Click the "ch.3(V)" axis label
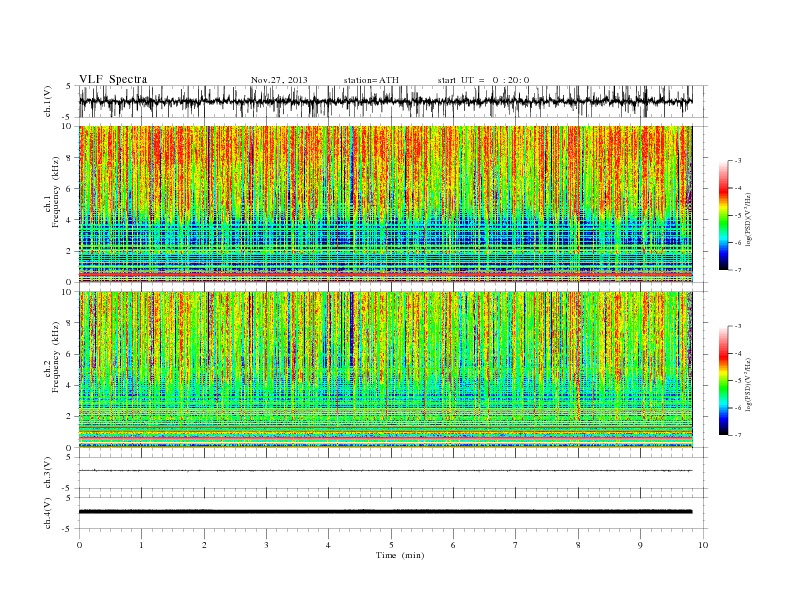Viewport: 792px width, 612px height. (48, 473)
